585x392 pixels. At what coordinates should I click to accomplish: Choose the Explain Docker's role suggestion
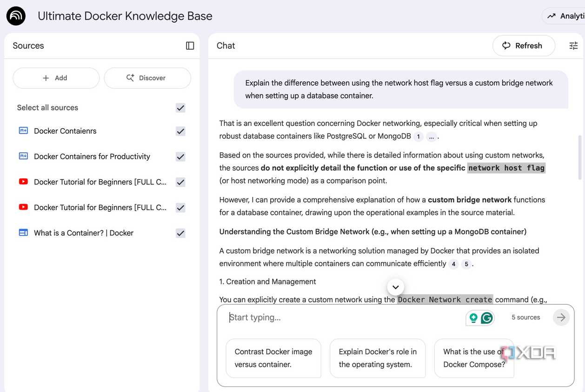[x=378, y=358]
